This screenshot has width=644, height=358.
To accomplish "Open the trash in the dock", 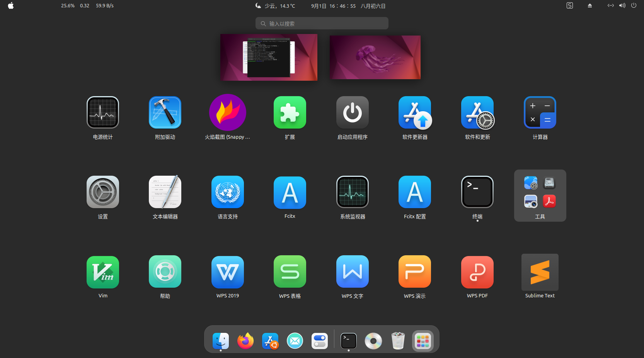I will [x=398, y=341].
